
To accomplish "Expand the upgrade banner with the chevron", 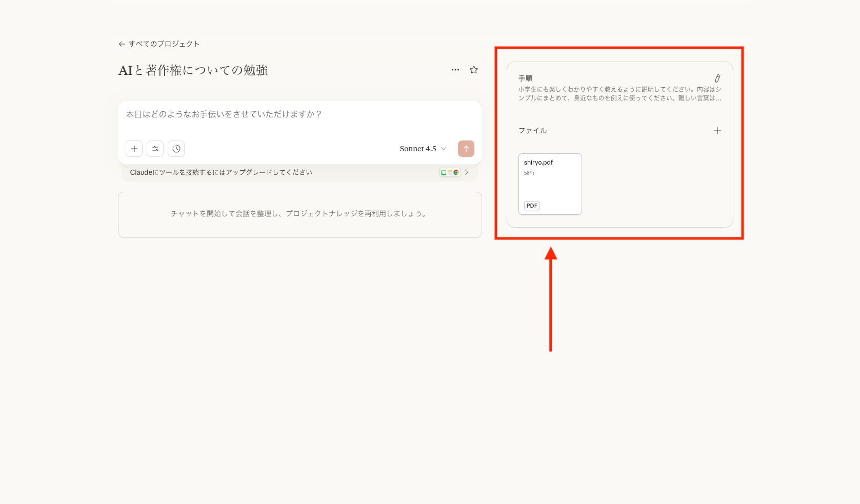I will [466, 172].
